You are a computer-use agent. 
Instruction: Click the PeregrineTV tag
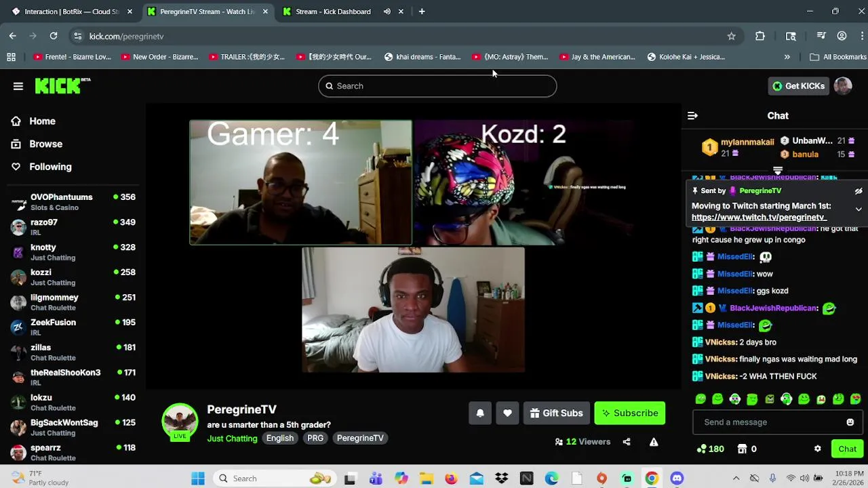pyautogui.click(x=360, y=439)
